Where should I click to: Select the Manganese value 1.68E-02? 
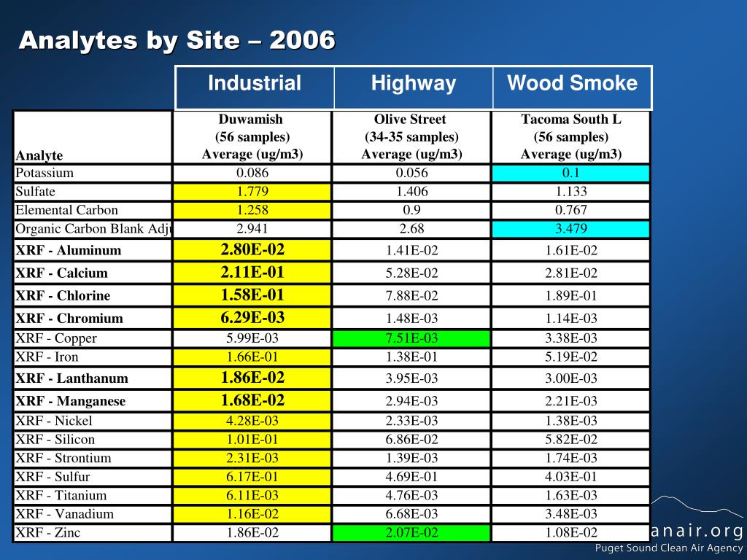252,401
